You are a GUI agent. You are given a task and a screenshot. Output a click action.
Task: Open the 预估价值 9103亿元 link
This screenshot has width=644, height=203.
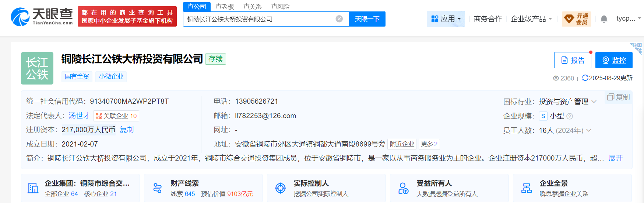pyautogui.click(x=227, y=194)
